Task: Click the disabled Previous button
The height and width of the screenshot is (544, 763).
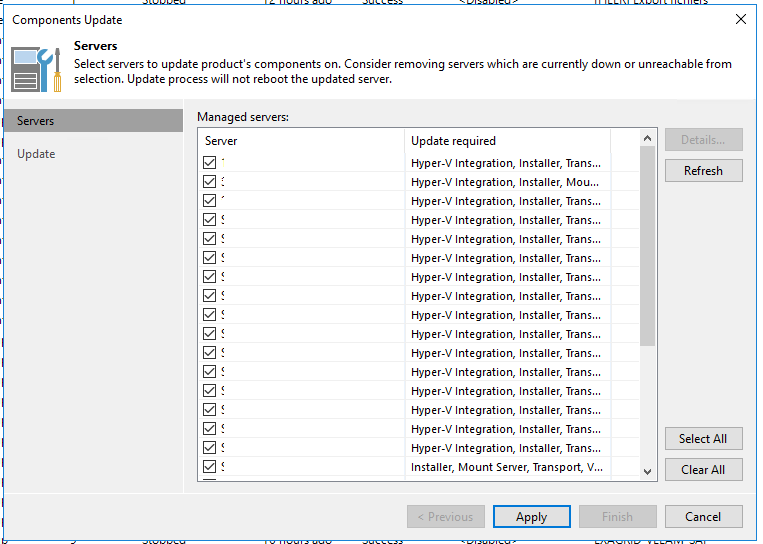Action: pyautogui.click(x=446, y=517)
